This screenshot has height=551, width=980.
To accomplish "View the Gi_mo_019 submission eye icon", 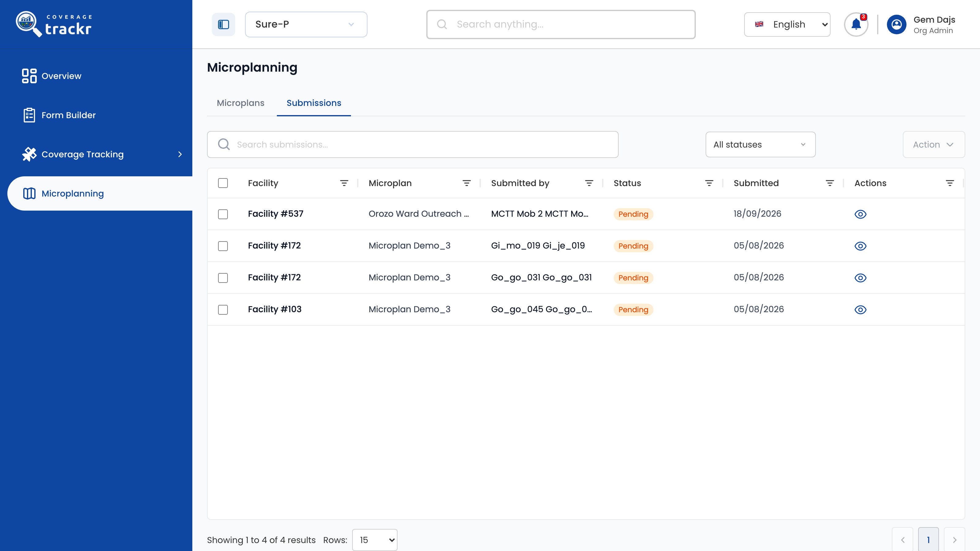I will click(x=860, y=246).
